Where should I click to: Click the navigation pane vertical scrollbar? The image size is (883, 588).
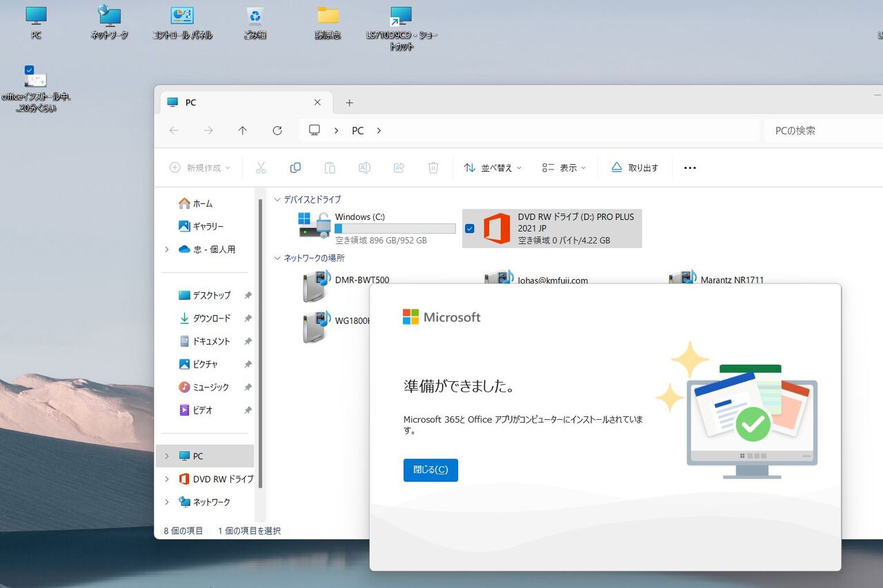click(260, 343)
